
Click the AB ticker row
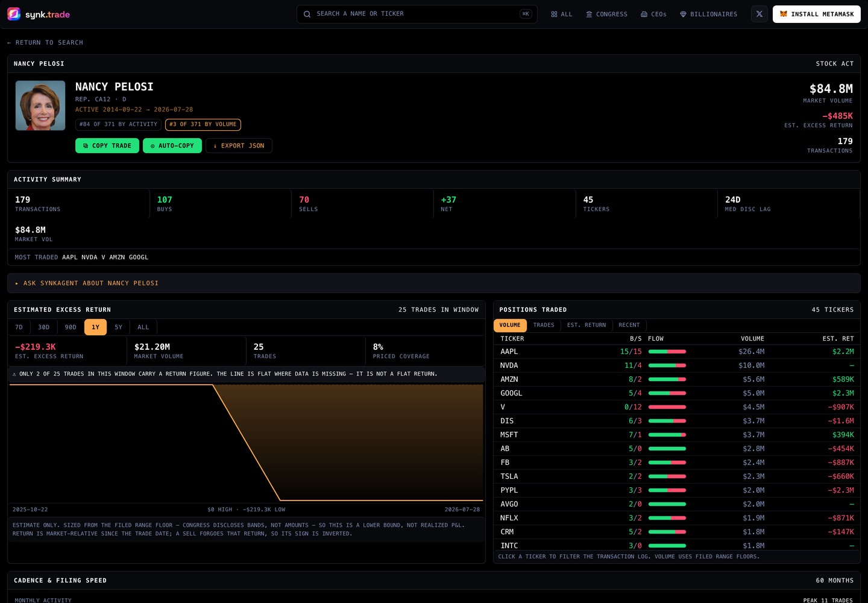pos(677,449)
